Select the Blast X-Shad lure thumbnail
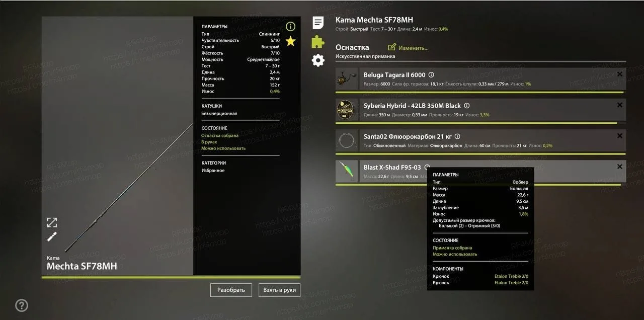The height and width of the screenshot is (320, 644). click(x=347, y=172)
